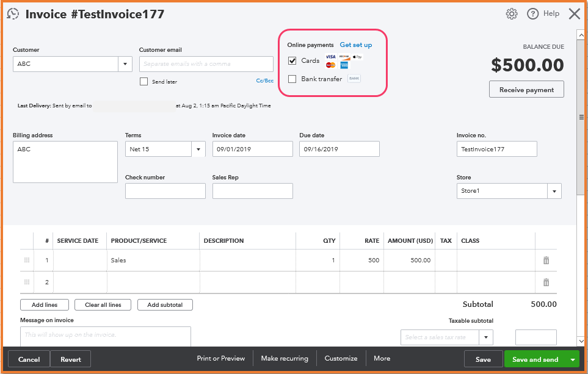Image resolution: width=588 pixels, height=374 pixels.
Task: Click the Get set up link
Action: [x=356, y=45]
